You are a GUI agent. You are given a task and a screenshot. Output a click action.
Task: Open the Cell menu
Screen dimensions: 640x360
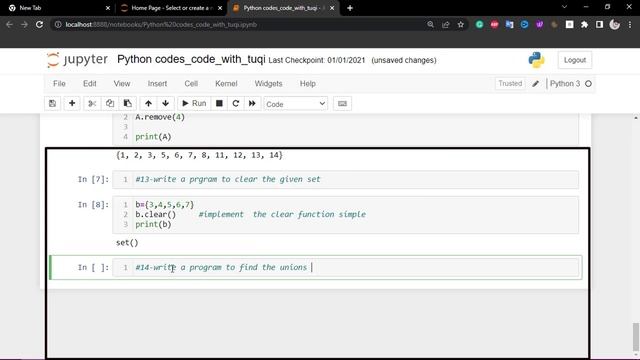[x=191, y=84]
